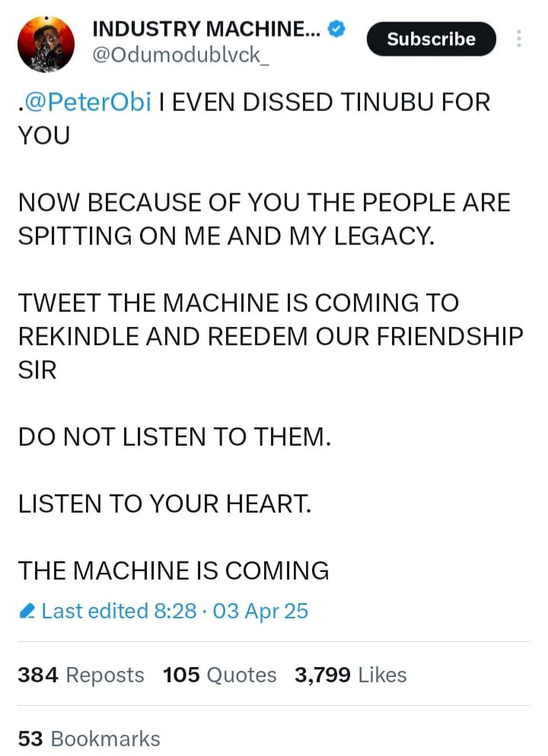Click the pencil edit-history icon
The height and width of the screenshot is (756, 548).
tap(27, 611)
